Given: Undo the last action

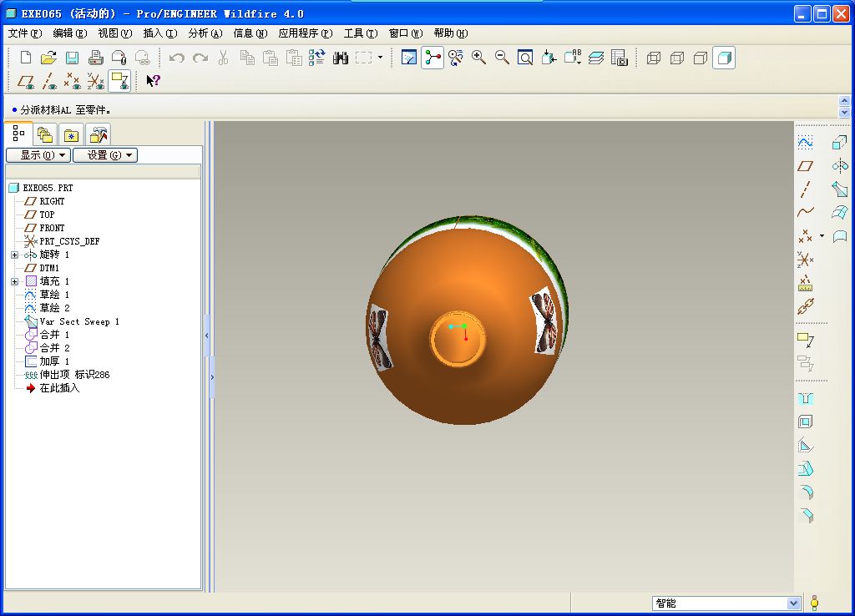Looking at the screenshot, I should pos(177,58).
